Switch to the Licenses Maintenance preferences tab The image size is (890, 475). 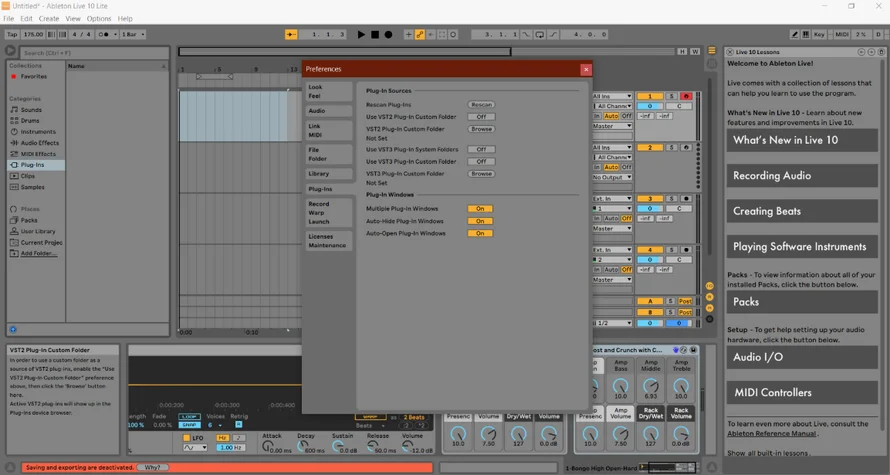click(329, 241)
